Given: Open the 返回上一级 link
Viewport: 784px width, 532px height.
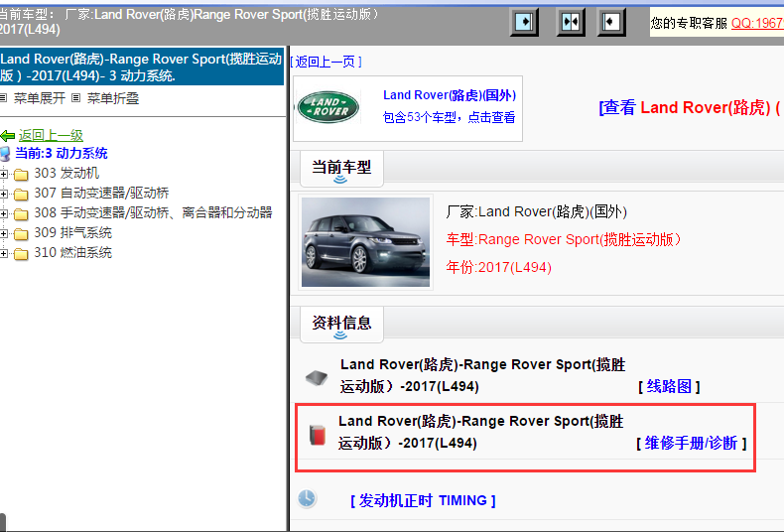Looking at the screenshot, I should pos(51,136).
